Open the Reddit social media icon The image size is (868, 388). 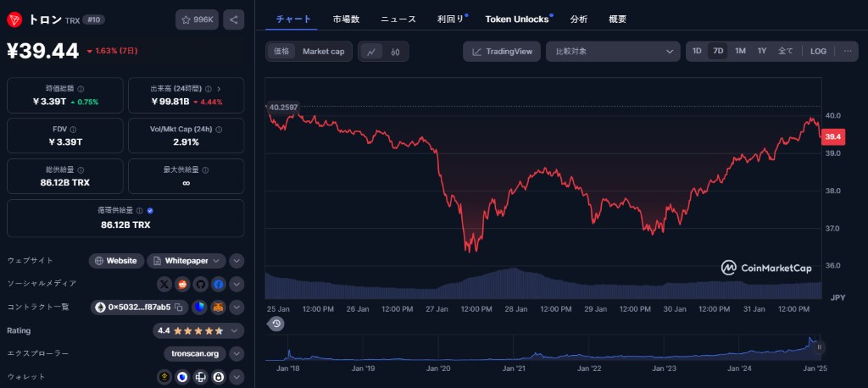(181, 284)
